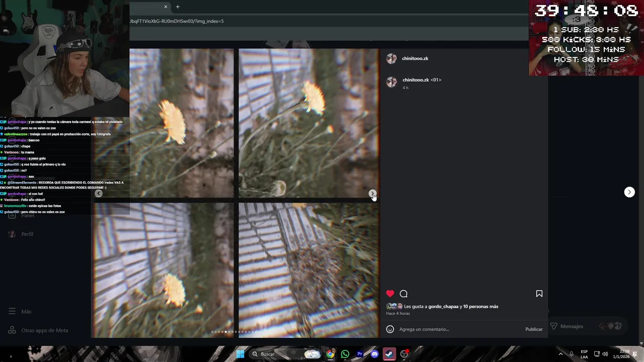This screenshot has height=362, width=644.
Task: Unlike the post via the red heart
Action: pos(390,294)
